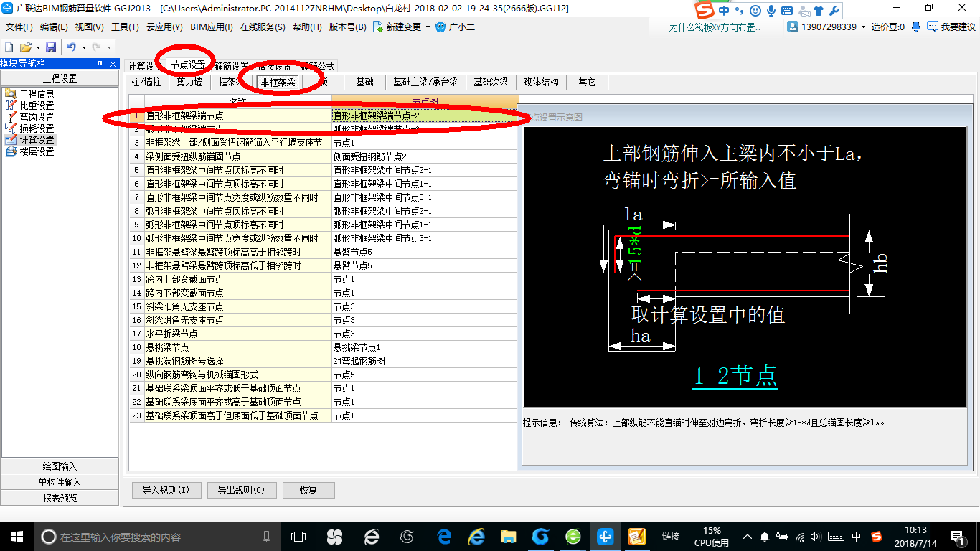Screen dimensions: 980x551
Task: Click the account avatar icon
Action: pyautogui.click(x=793, y=27)
